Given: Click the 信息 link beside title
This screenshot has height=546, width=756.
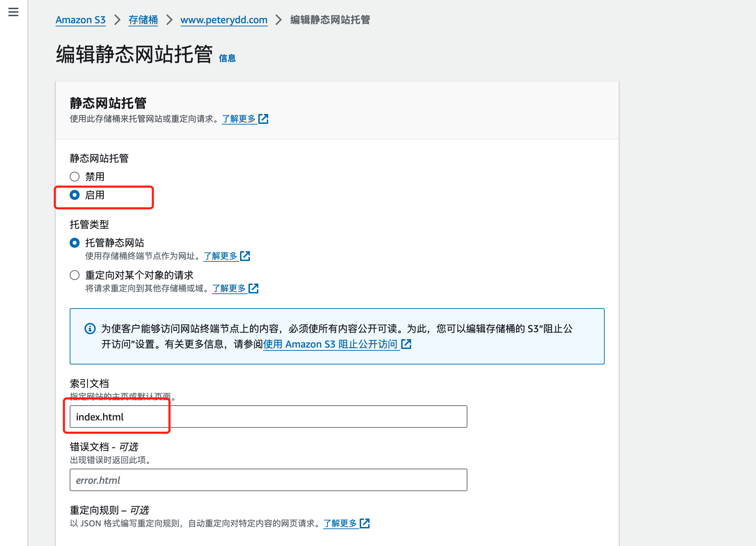Looking at the screenshot, I should [x=227, y=58].
